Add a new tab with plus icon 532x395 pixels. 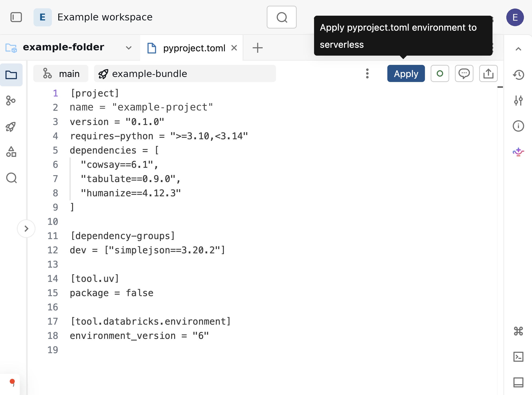pyautogui.click(x=257, y=48)
